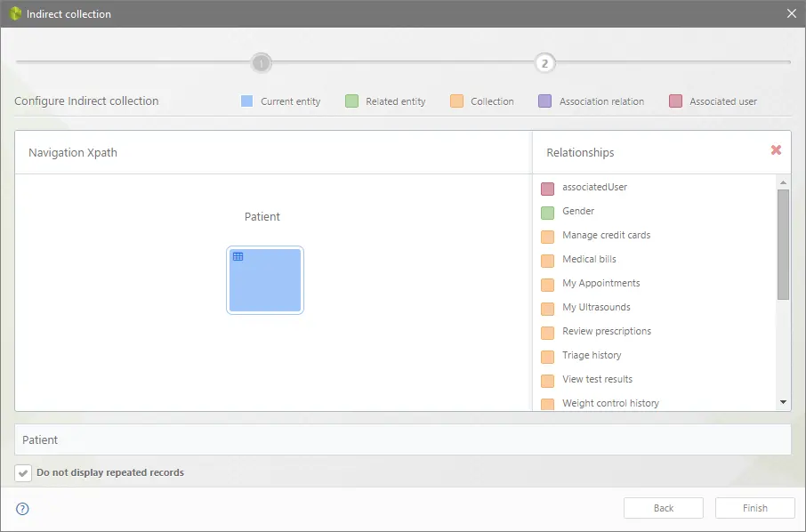Click the Association relation purple legend swatch

pyautogui.click(x=544, y=101)
